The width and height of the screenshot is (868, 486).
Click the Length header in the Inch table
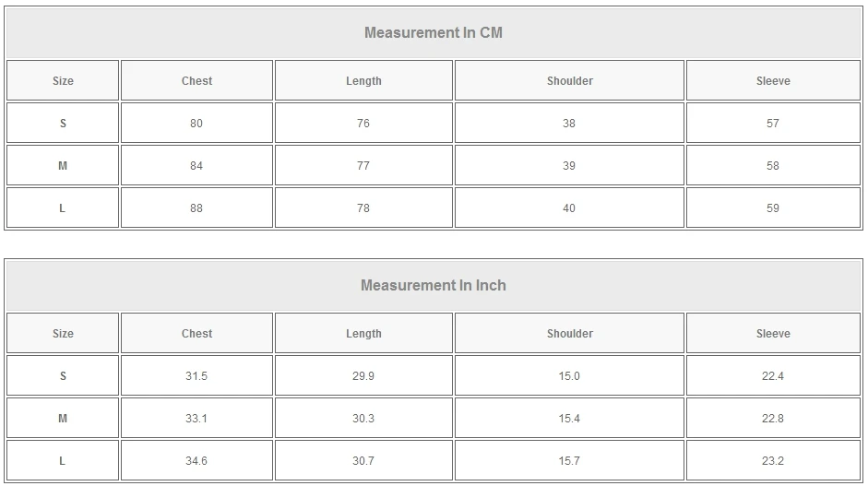pyautogui.click(x=363, y=334)
